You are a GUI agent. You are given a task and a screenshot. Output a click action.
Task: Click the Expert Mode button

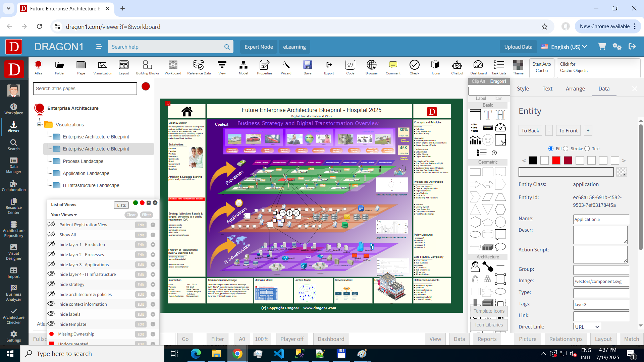click(259, 47)
